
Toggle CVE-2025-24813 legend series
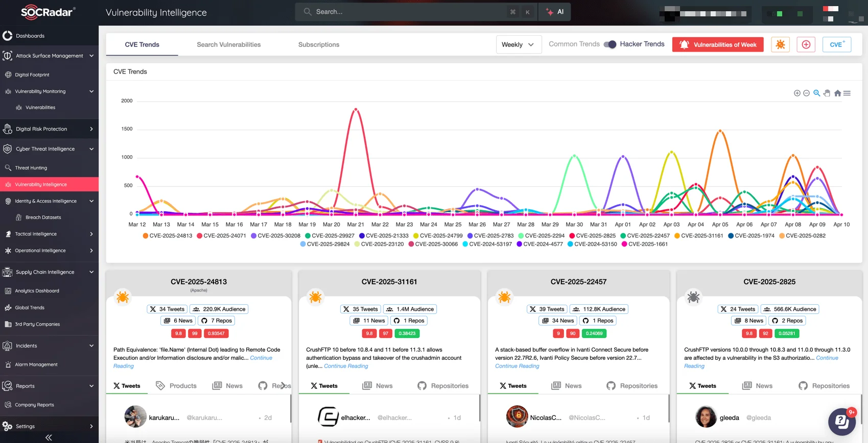168,236
